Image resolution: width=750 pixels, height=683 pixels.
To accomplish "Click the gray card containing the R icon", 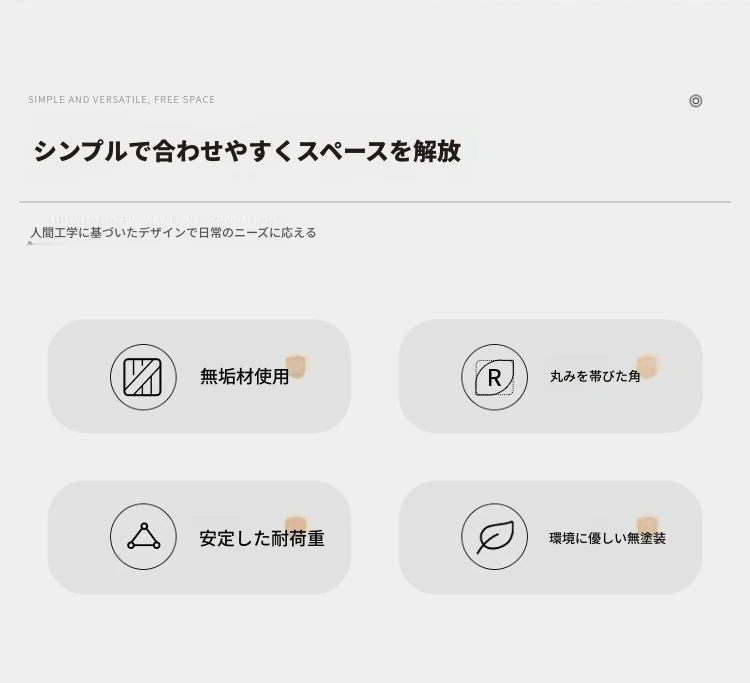I will tap(550, 376).
